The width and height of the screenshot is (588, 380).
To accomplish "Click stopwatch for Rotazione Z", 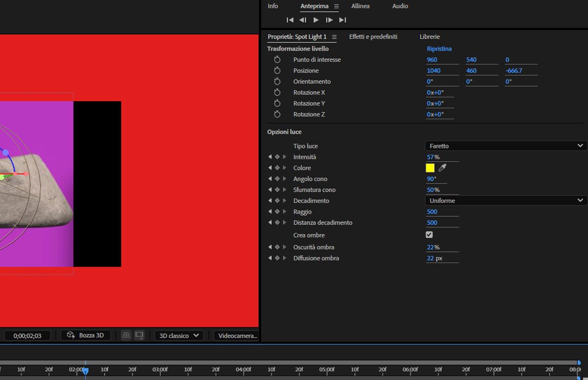I will click(x=277, y=114).
